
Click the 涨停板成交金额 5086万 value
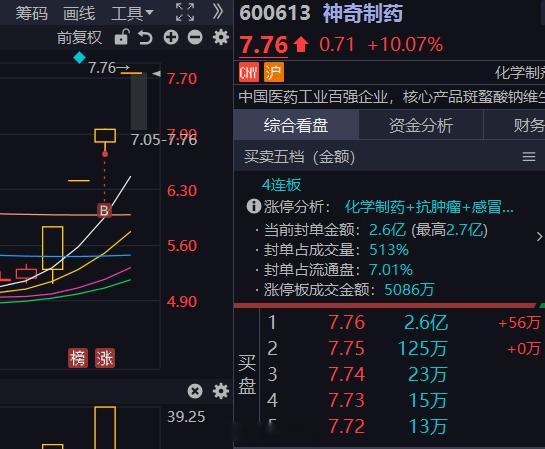[x=409, y=289]
